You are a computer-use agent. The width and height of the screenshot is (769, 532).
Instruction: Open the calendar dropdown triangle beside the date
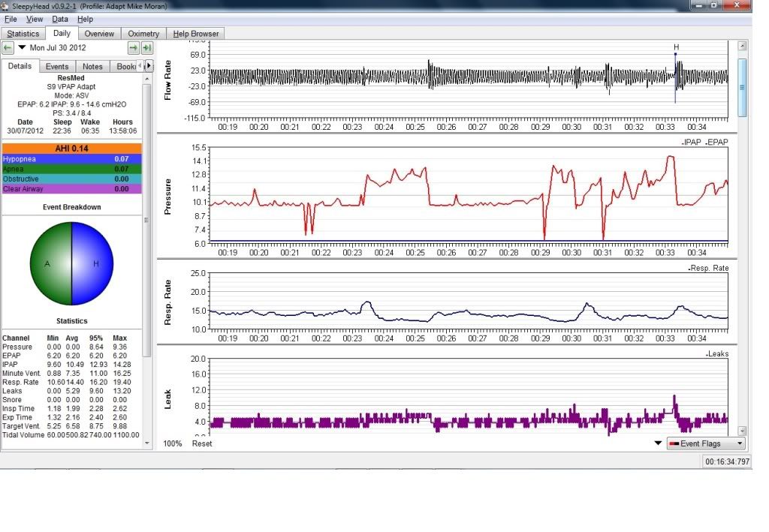click(x=22, y=47)
